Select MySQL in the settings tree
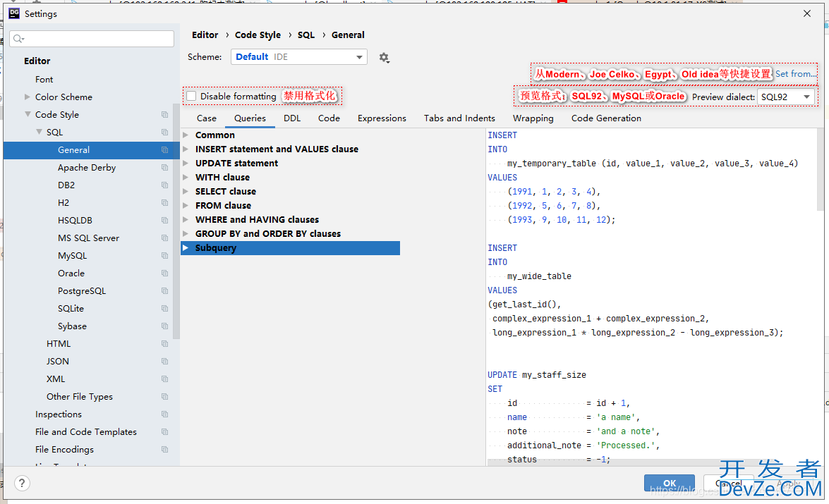This screenshot has width=829, height=504. tap(73, 256)
